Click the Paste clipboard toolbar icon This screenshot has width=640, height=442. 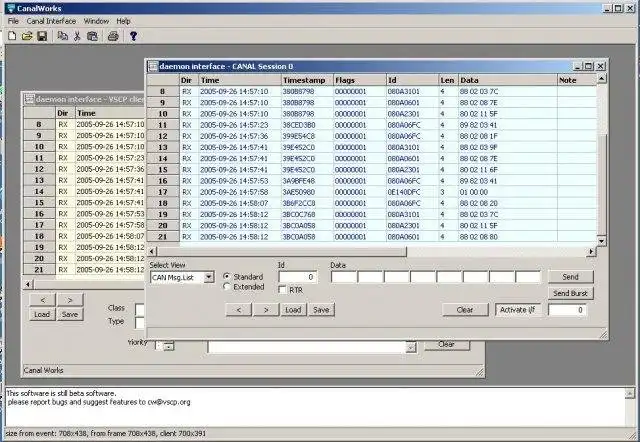(93, 36)
